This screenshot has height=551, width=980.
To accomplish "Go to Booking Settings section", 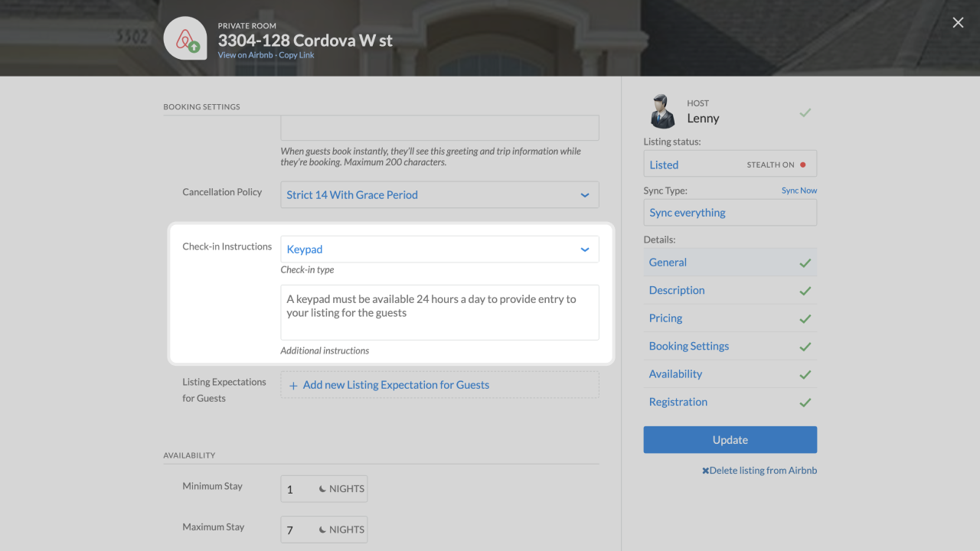I will point(689,346).
